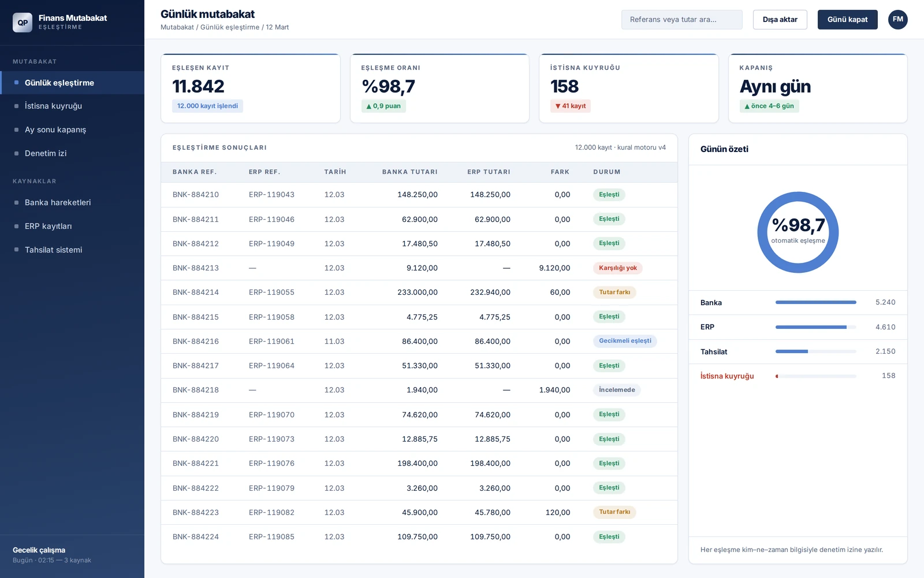
Task: Click the Dışa aktar button
Action: [780, 20]
